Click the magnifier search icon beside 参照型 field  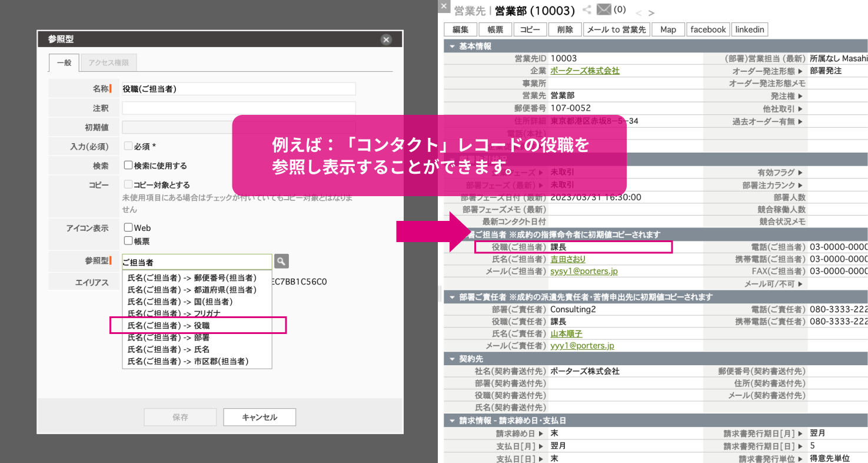[281, 261]
